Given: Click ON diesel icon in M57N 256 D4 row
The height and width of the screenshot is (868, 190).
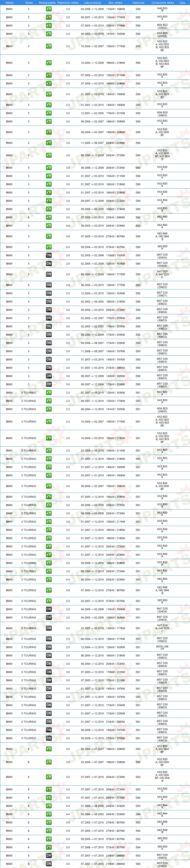Looking at the screenshot, I should coord(49,647).
